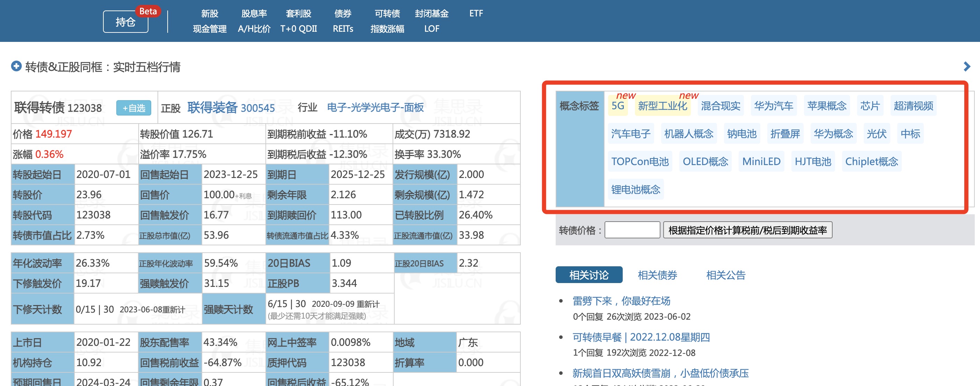This screenshot has width=980, height=386.
Task: Select the Chiplet概念 tag
Action: [x=871, y=162]
